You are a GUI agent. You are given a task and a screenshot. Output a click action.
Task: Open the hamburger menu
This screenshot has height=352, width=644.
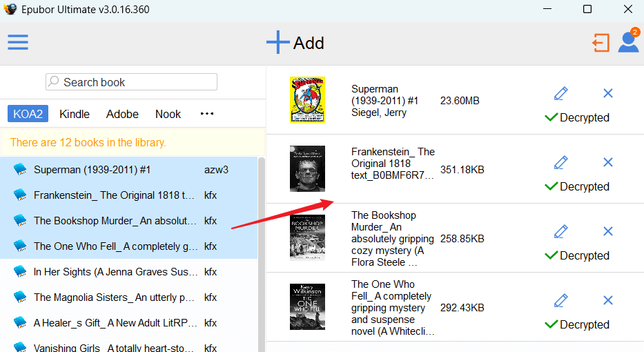18,42
